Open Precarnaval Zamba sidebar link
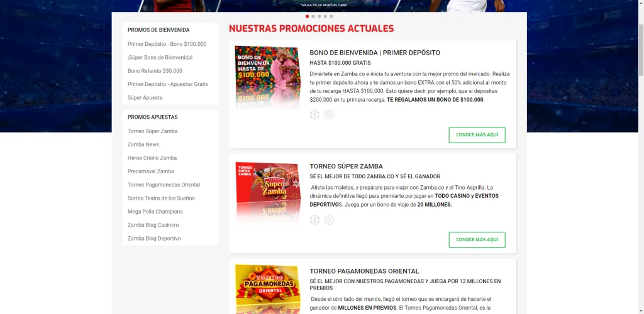 (x=151, y=171)
